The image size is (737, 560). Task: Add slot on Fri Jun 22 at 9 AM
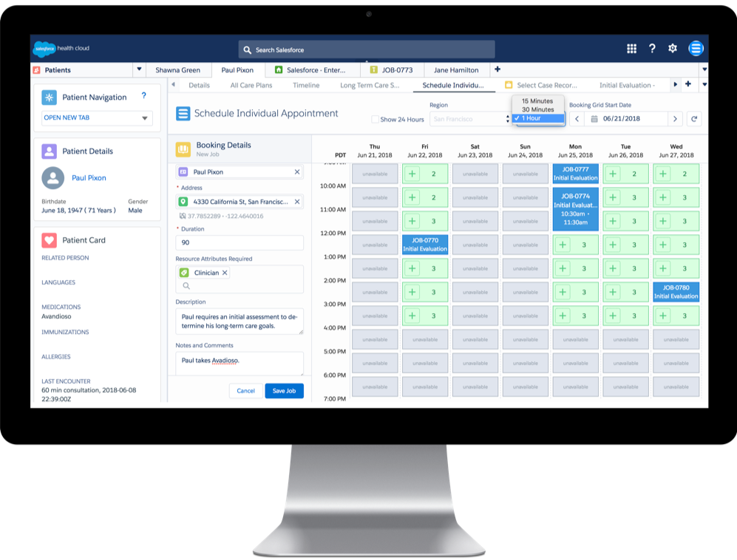[x=412, y=174]
